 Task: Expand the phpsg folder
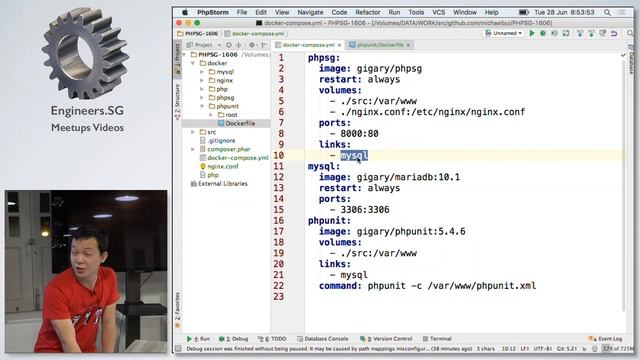click(x=202, y=98)
